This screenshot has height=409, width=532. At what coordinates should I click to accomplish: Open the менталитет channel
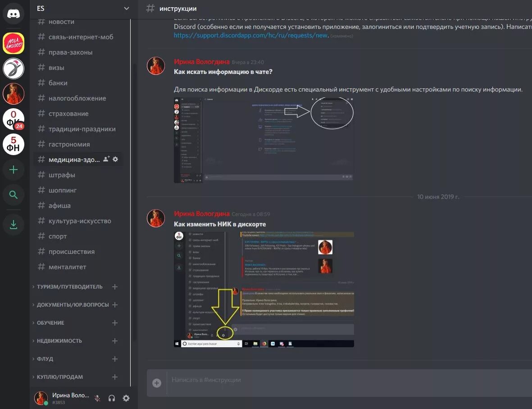[x=77, y=267]
